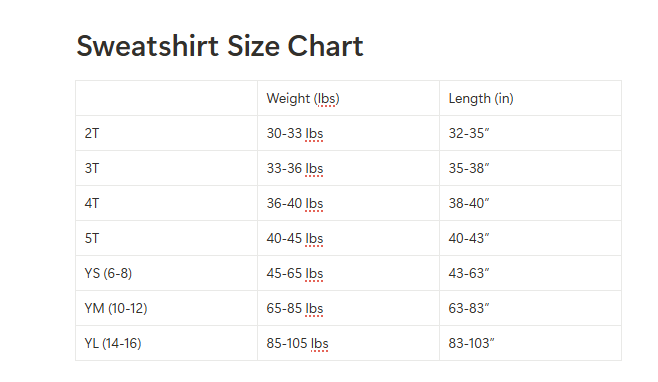Click the 32-35″ length cell

point(530,133)
